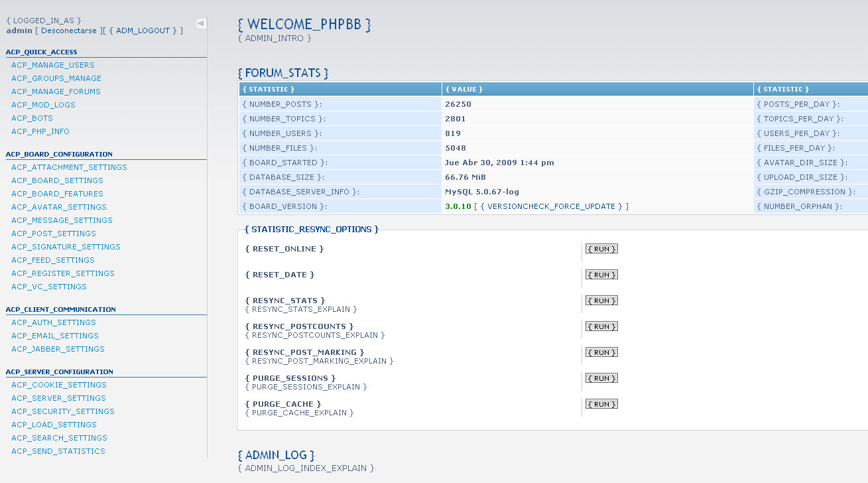Open ACP_ATTACHMENT_SETTINGS
This screenshot has width=868, height=483.
tap(69, 167)
